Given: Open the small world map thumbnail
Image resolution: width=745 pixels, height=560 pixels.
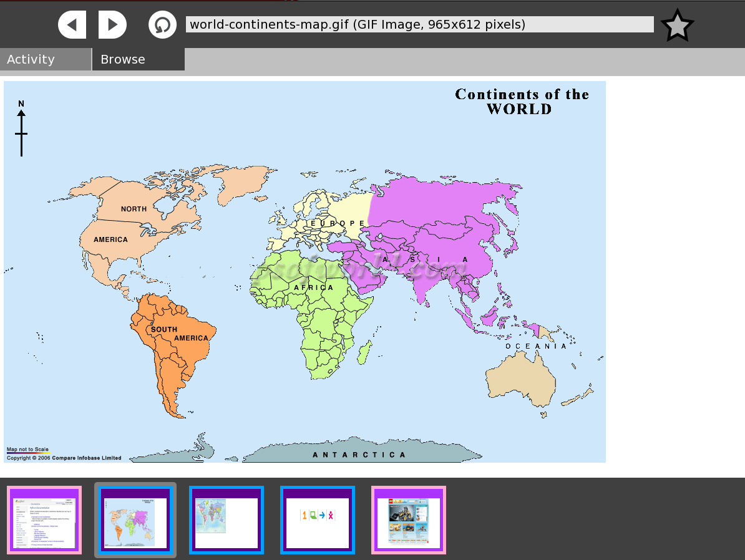Looking at the screenshot, I should (226, 520).
